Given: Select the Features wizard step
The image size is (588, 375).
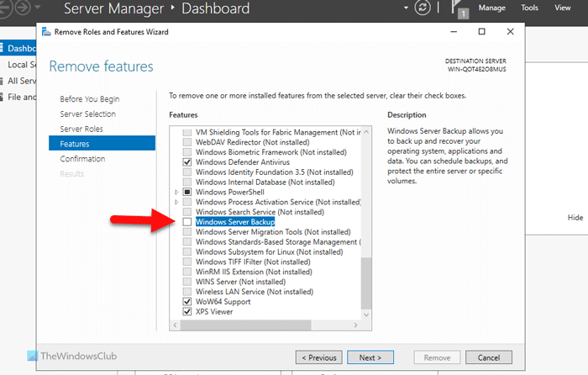Looking at the screenshot, I should [102, 144].
